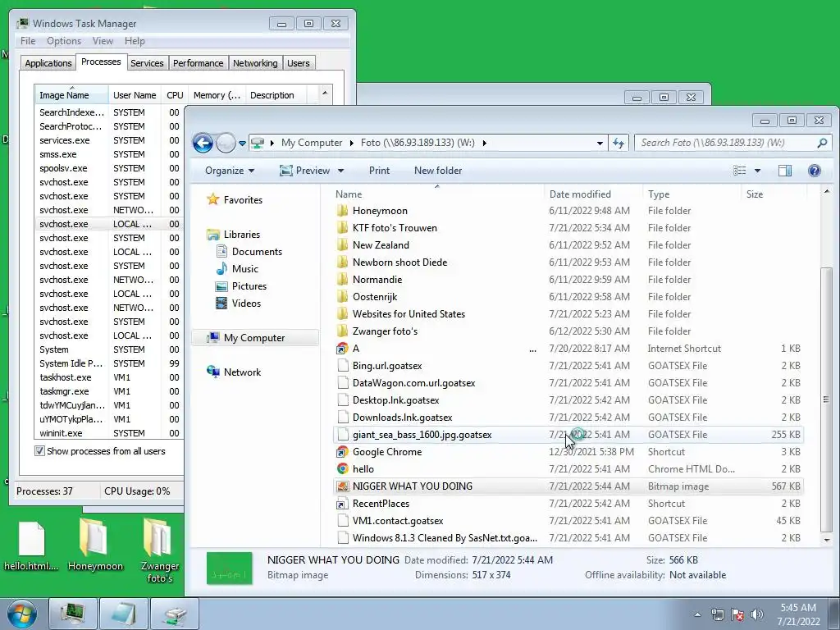840x630 pixels.
Task: Click the Explorer search input field
Action: tap(725, 143)
